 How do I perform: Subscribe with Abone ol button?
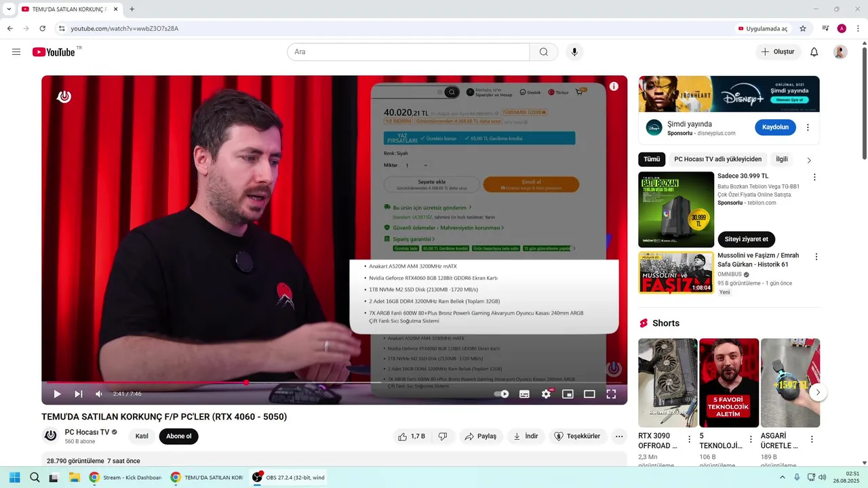point(179,436)
